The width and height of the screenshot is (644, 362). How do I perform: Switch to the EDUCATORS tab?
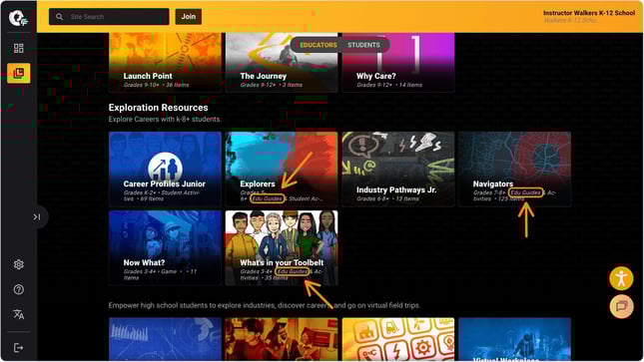(x=319, y=45)
